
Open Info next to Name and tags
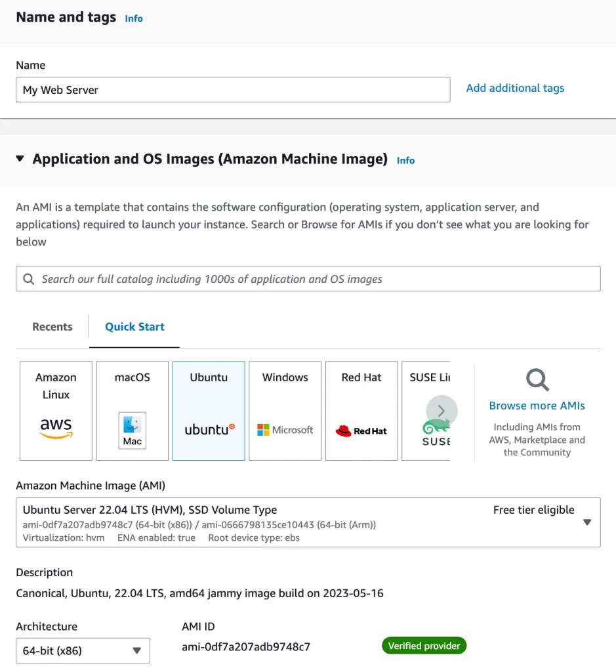pos(133,18)
